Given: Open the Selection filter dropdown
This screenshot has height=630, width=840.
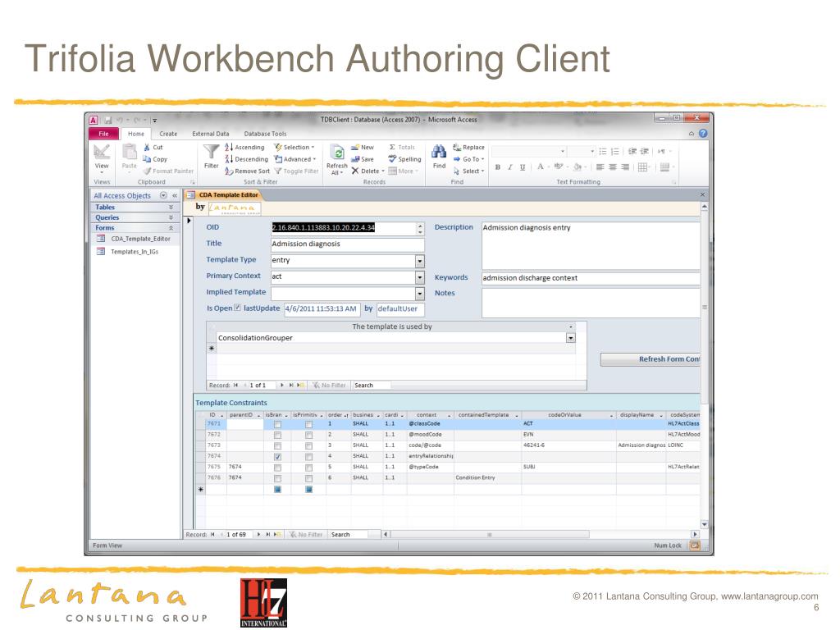Looking at the screenshot, I should [294, 148].
